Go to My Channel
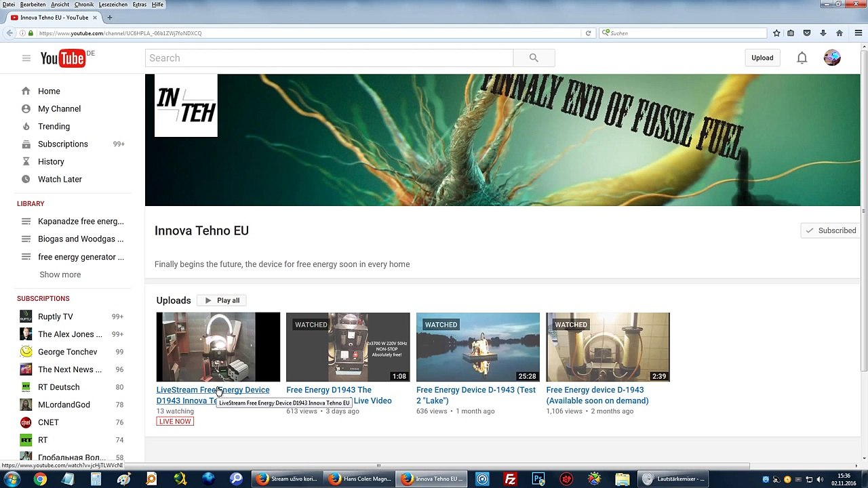Image resolution: width=868 pixels, height=488 pixels. [59, 108]
